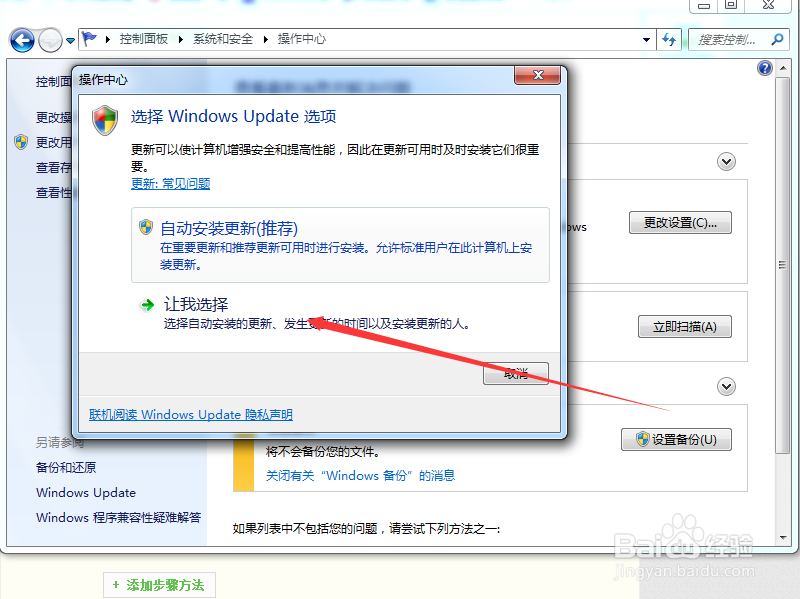
Task: Open the Windows Update sidebar link
Action: (85, 492)
